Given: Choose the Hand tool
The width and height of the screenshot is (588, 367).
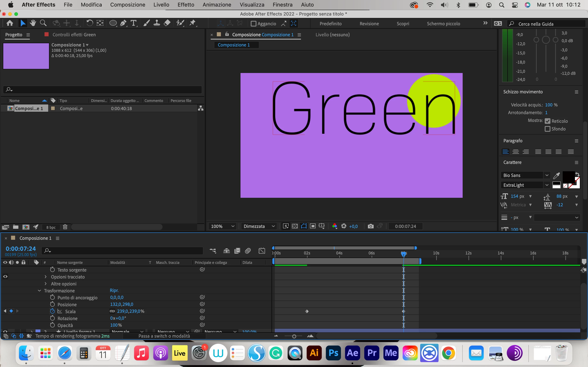Looking at the screenshot, I should 33,23.
